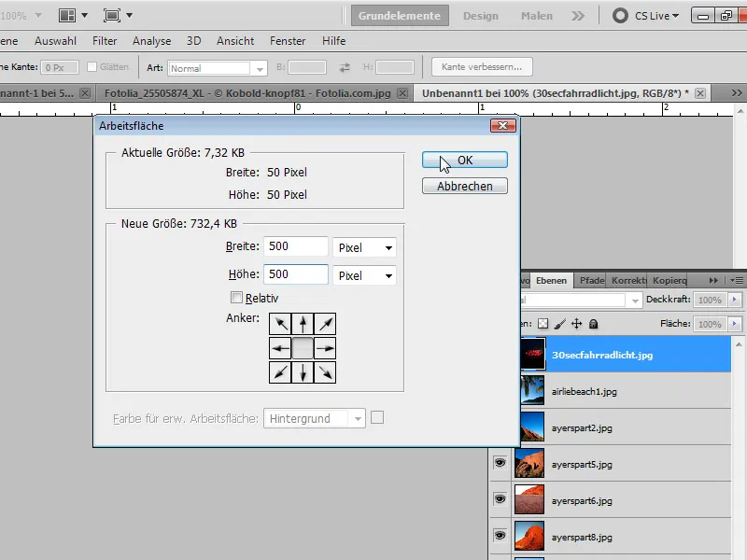Open the Filter menu

pos(105,41)
